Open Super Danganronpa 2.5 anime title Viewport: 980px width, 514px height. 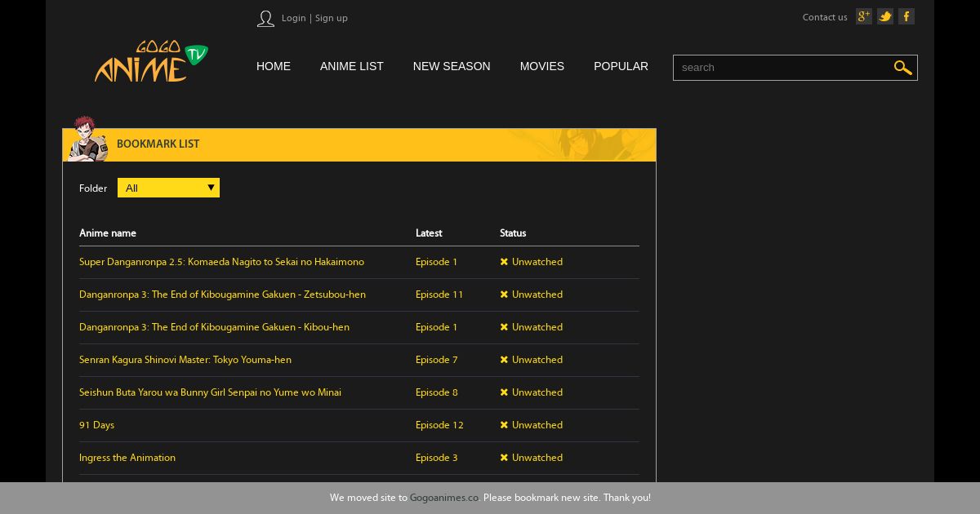tap(221, 262)
